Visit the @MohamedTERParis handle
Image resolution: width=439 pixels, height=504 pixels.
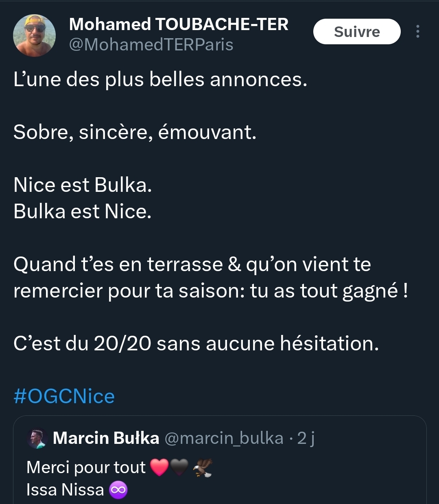[x=151, y=45]
